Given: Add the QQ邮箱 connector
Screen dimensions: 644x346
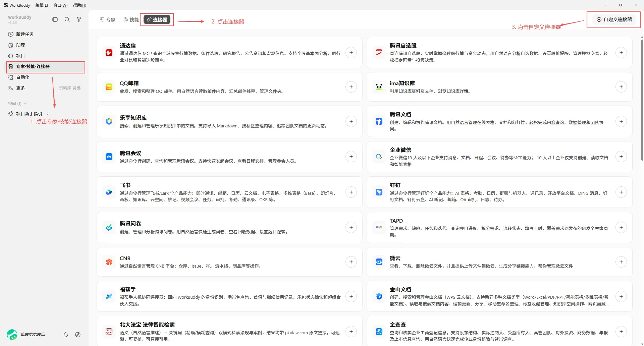Looking at the screenshot, I should 351,87.
